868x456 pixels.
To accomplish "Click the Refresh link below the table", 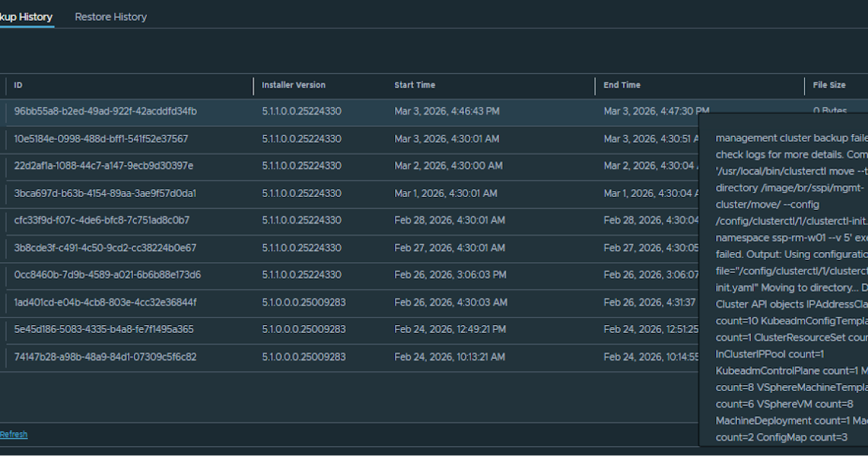I will (14, 434).
